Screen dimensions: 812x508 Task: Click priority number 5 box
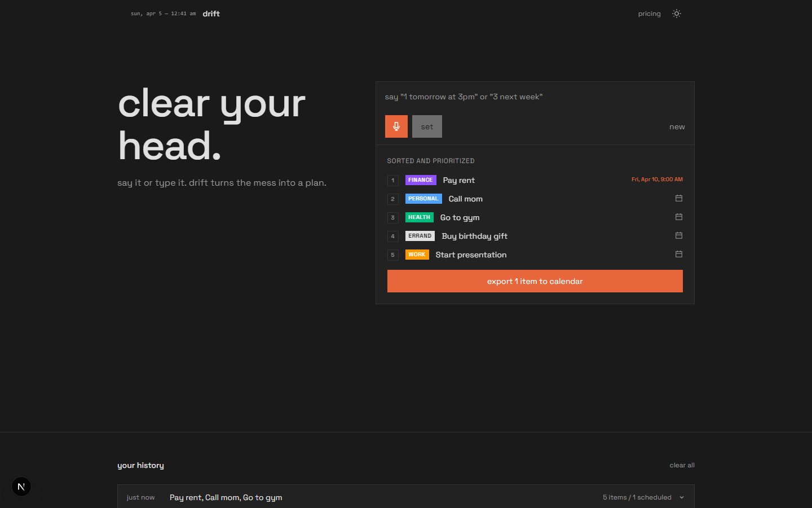click(393, 255)
